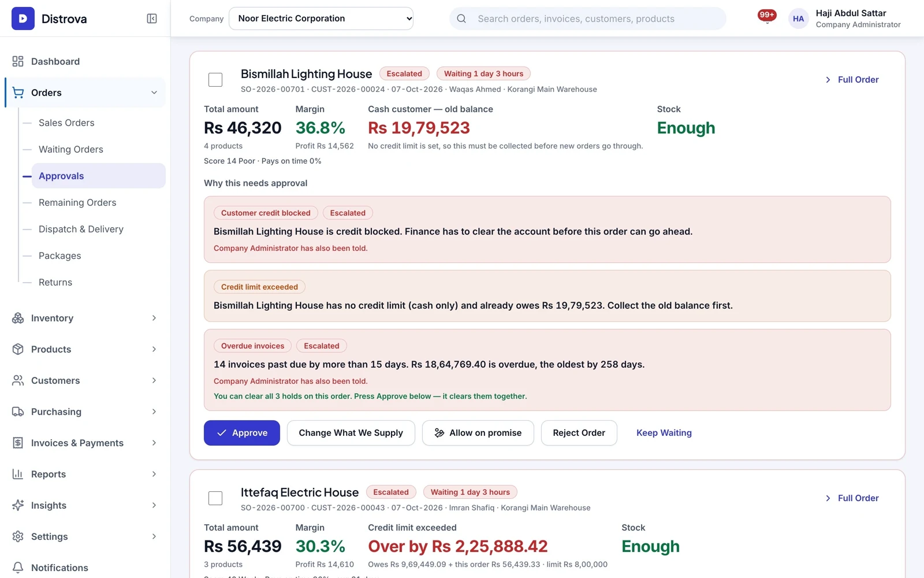Tick the Bismillah Lighting House order checkbox
This screenshot has width=924, height=578.
pyautogui.click(x=215, y=80)
